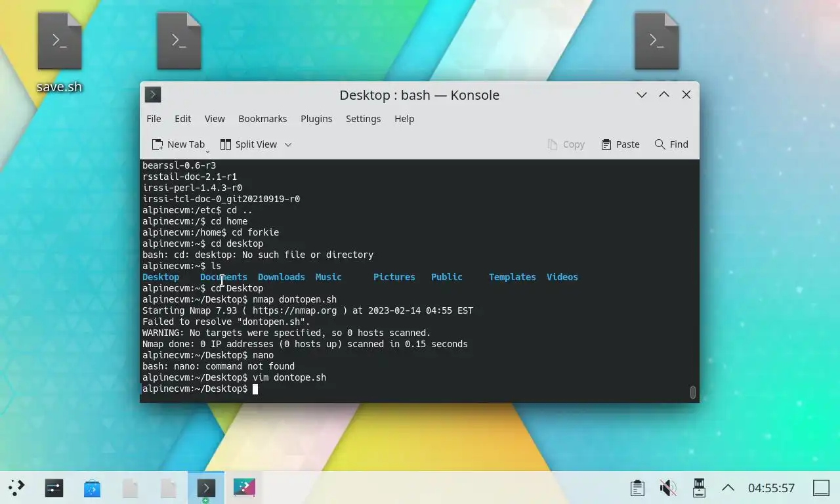Click 'Desktop' in the ls output
840x504 pixels.
tap(161, 277)
